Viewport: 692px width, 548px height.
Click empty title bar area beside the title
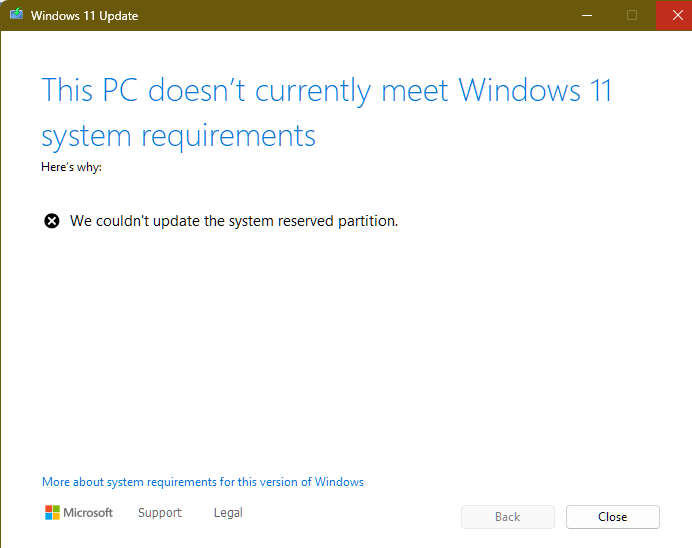point(353,15)
